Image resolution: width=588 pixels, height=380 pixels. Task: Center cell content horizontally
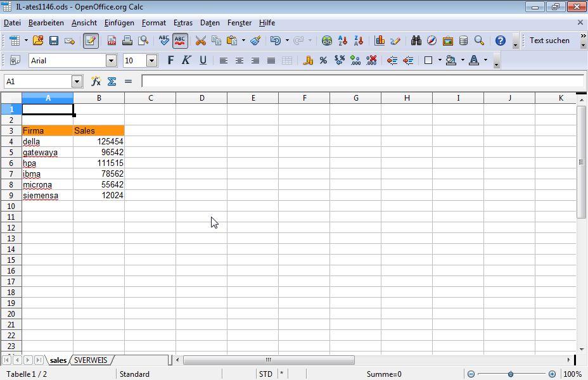point(240,60)
